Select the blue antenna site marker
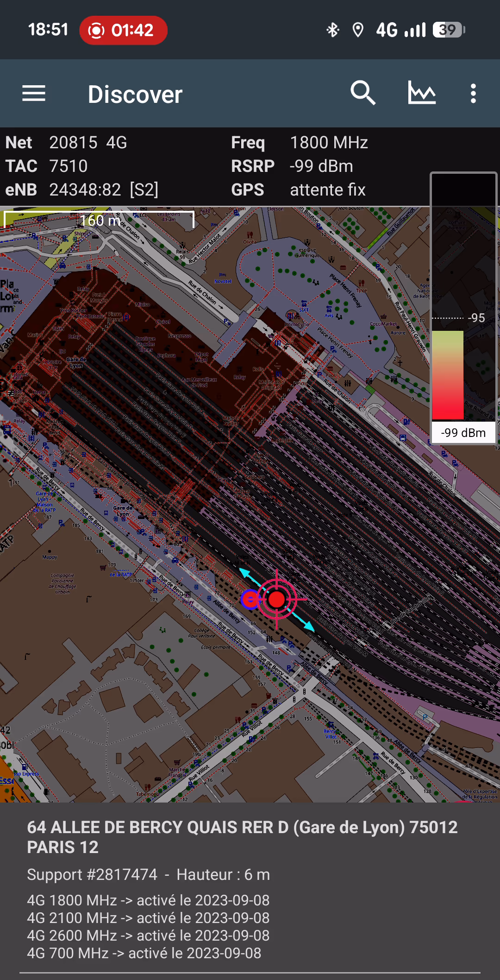Screen dimensions: 500x980 [x=250, y=599]
